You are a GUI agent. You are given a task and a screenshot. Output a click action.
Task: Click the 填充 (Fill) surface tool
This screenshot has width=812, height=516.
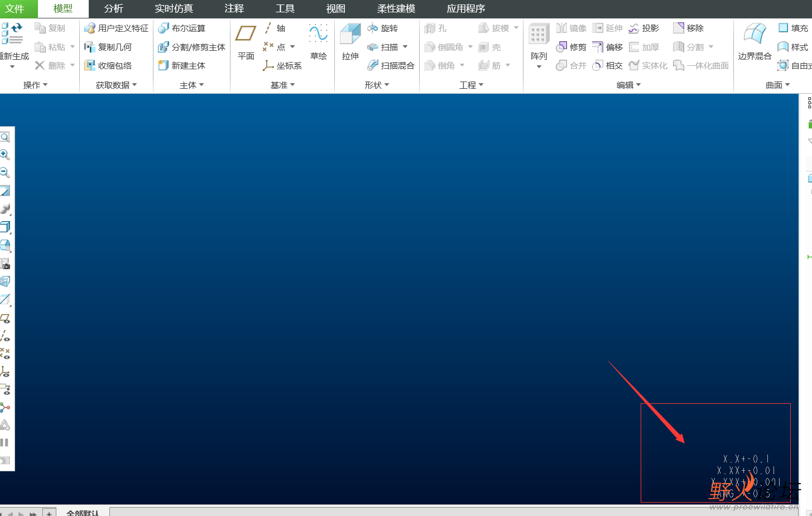click(x=793, y=28)
